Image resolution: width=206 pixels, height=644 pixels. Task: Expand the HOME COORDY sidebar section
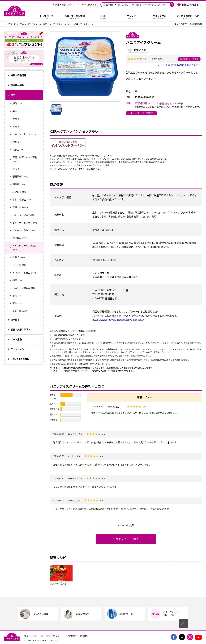pos(24,359)
